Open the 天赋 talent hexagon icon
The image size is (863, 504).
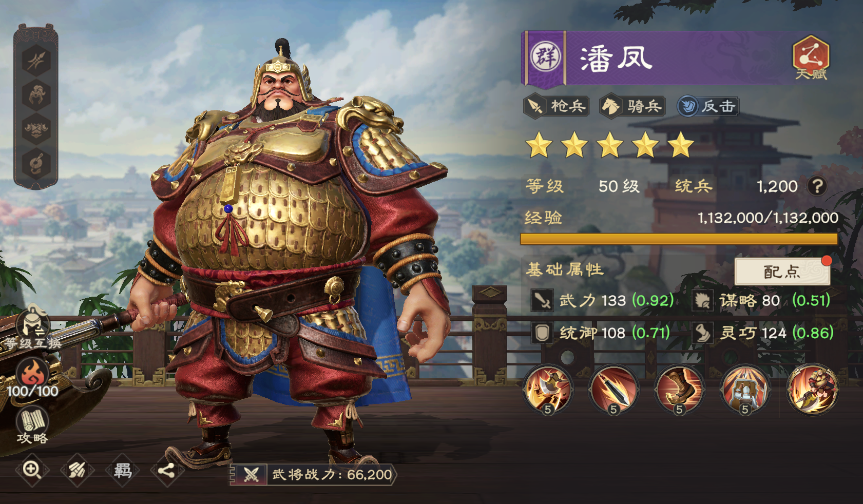pyautogui.click(x=811, y=56)
